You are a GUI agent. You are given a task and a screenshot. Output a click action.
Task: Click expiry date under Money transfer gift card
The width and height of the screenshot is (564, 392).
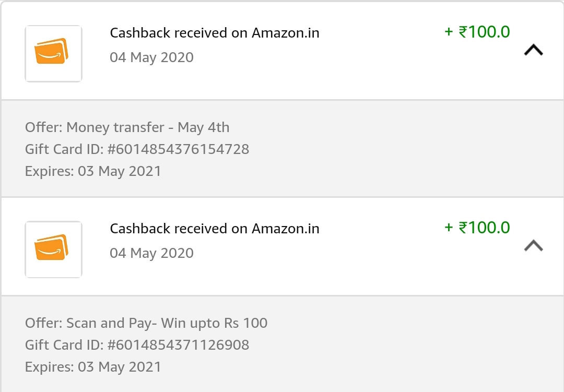tap(93, 171)
